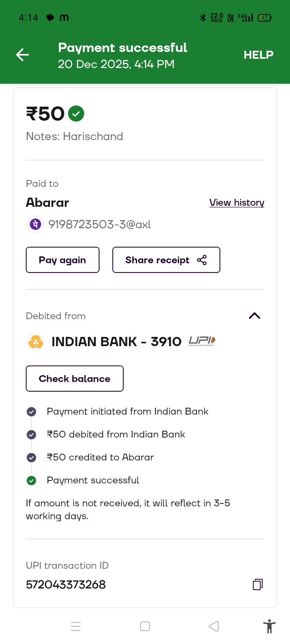Image resolution: width=290 pixels, height=644 pixels.
Task: Tap the Payment initiated step checkmark
Action: (31, 411)
